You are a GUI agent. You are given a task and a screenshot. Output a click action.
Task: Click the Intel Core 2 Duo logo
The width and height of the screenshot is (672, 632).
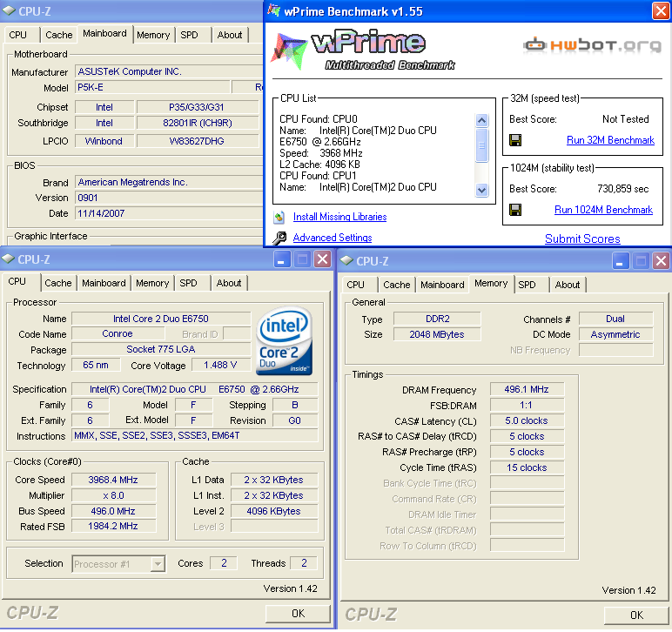tap(284, 341)
